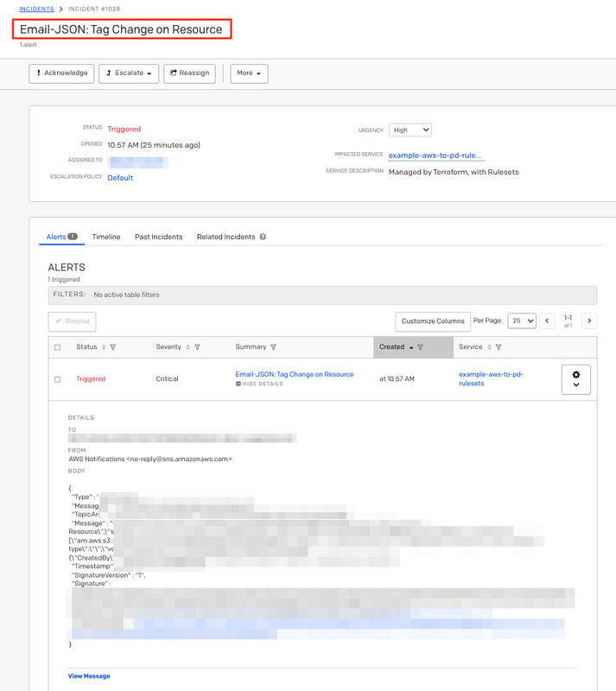The width and height of the screenshot is (616, 691).
Task: Click the 'at 10:57 AM' created cell
Action: (397, 379)
